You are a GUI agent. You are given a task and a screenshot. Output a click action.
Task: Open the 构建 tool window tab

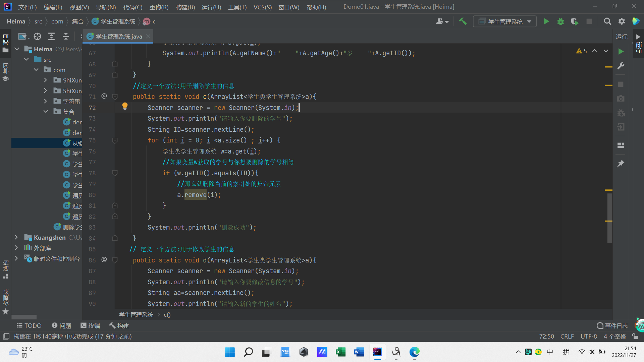[x=119, y=325]
